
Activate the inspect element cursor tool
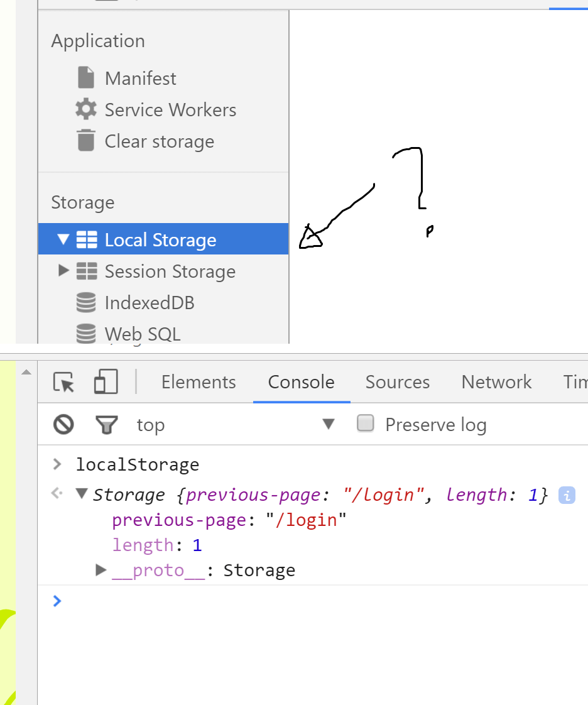63,381
